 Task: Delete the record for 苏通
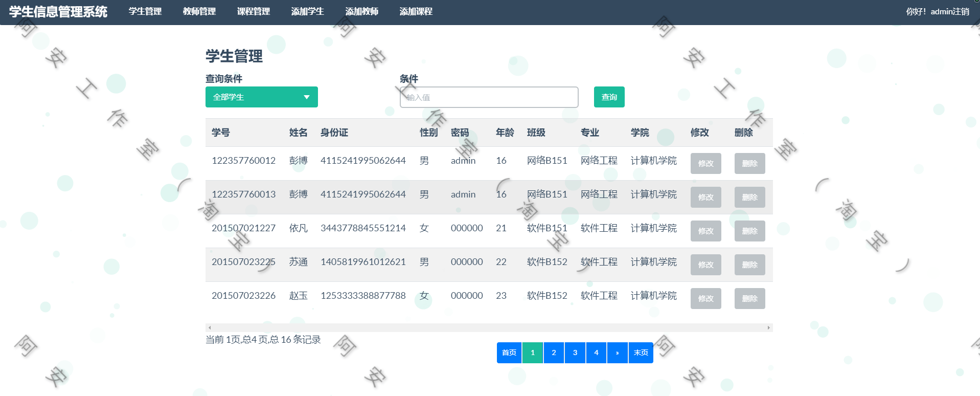click(750, 265)
